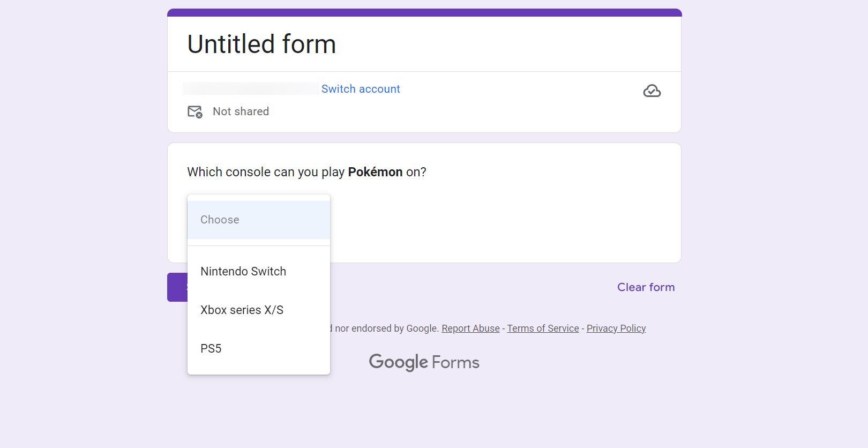868x448 pixels.
Task: Click the cloud saved-status icon
Action: (652, 91)
